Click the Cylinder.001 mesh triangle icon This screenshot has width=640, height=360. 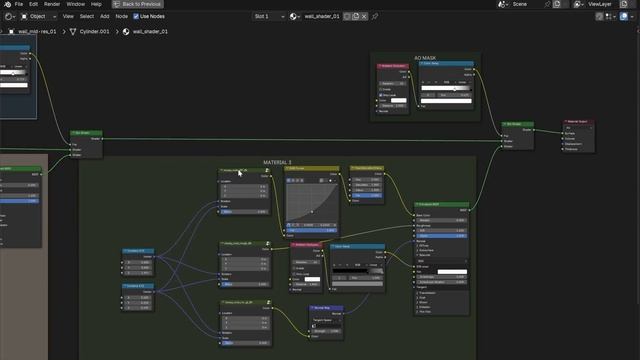[x=73, y=31]
